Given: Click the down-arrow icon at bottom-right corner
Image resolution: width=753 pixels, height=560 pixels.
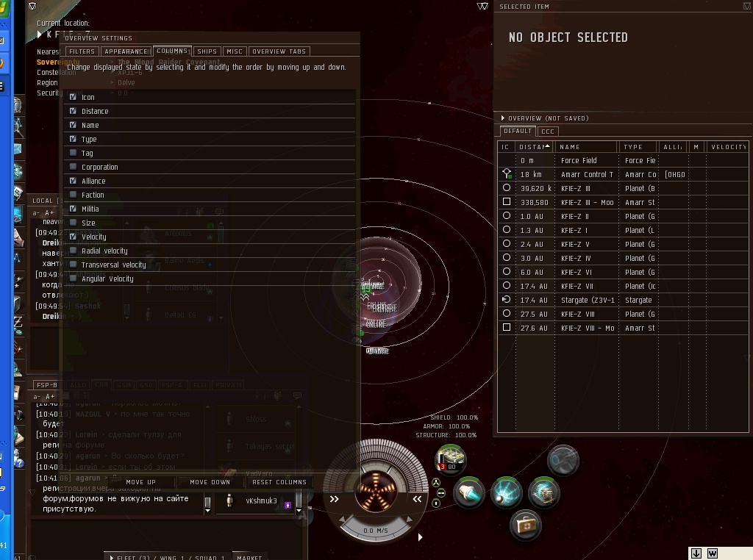Looking at the screenshot, I should click(696, 553).
